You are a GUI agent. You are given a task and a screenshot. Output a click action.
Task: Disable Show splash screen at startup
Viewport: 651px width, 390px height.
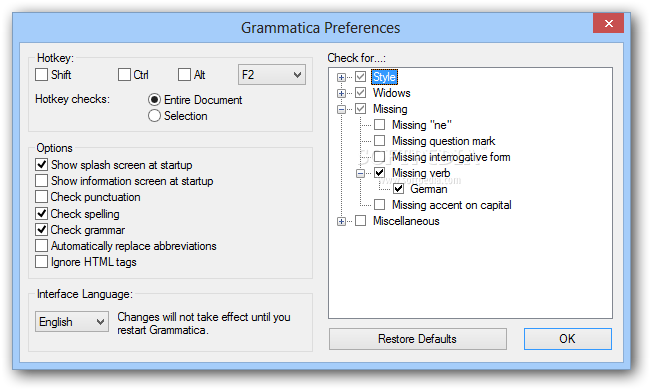[42, 165]
